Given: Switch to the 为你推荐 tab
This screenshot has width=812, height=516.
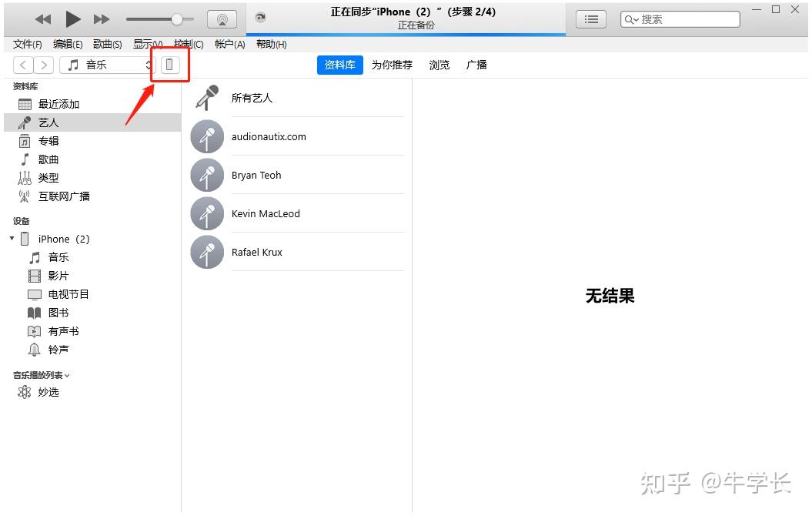Looking at the screenshot, I should (x=391, y=65).
